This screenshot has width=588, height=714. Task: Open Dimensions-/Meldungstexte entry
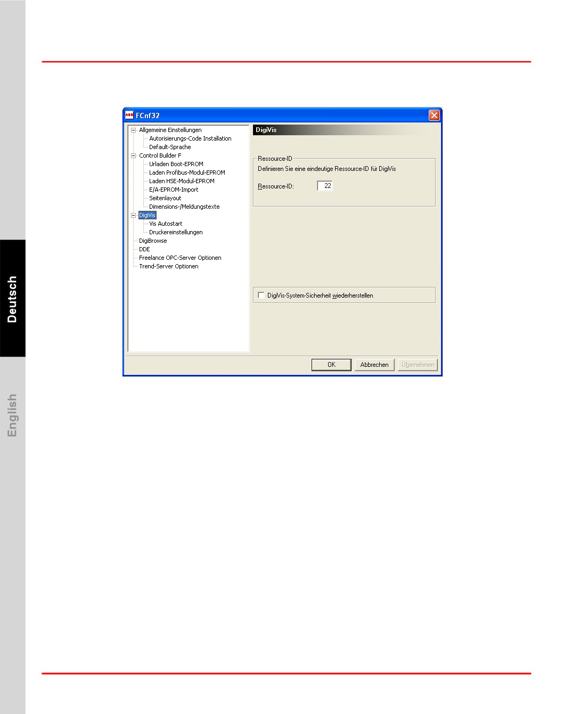(184, 207)
